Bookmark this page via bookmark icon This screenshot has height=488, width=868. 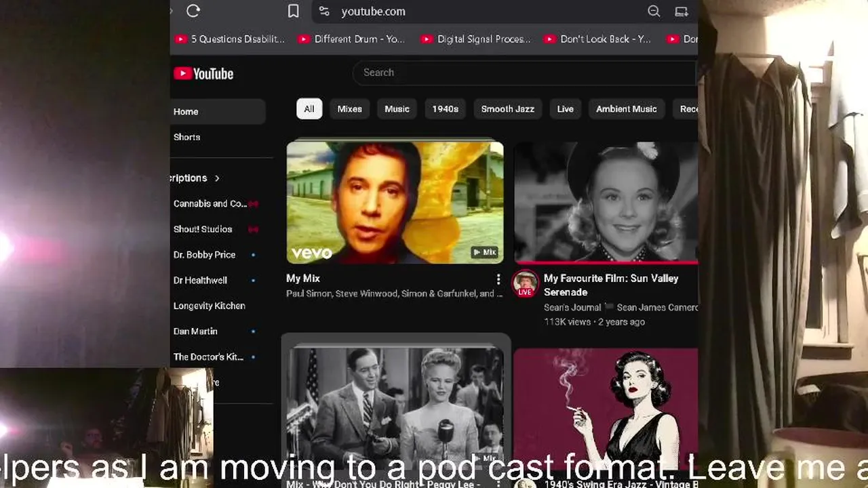point(294,12)
